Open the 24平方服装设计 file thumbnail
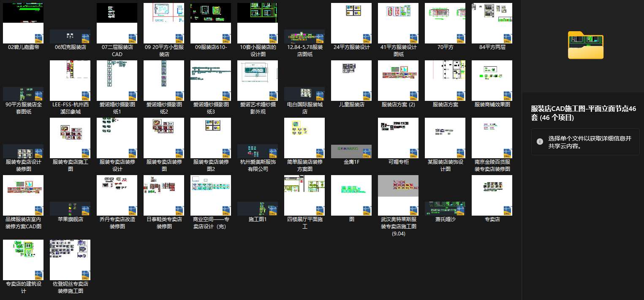The width and height of the screenshot is (644, 300). 351,23
